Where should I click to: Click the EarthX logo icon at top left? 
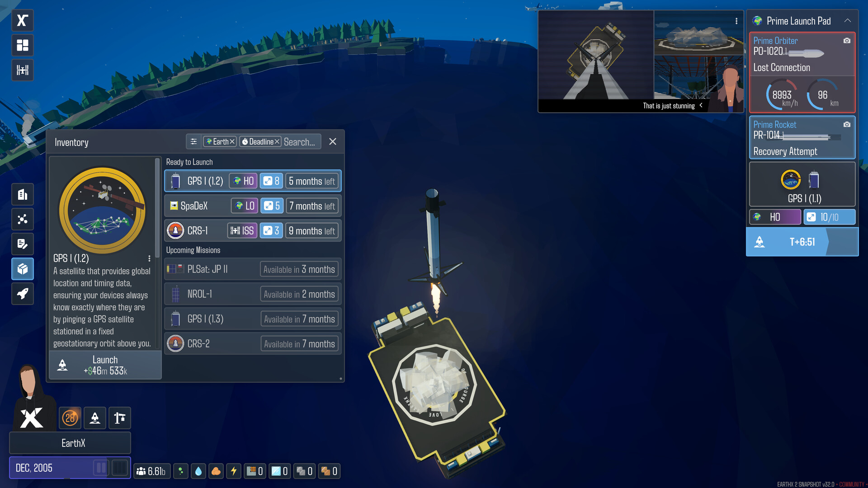[x=22, y=20]
